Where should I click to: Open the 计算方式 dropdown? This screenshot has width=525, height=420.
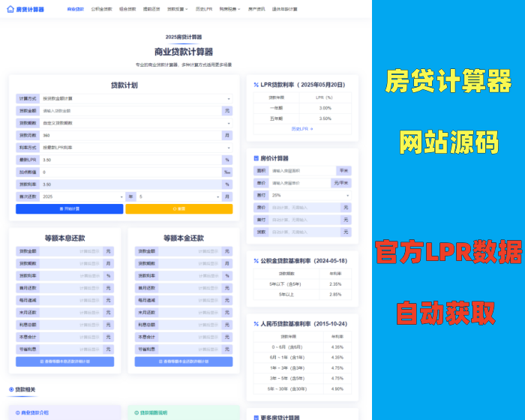[x=136, y=98]
